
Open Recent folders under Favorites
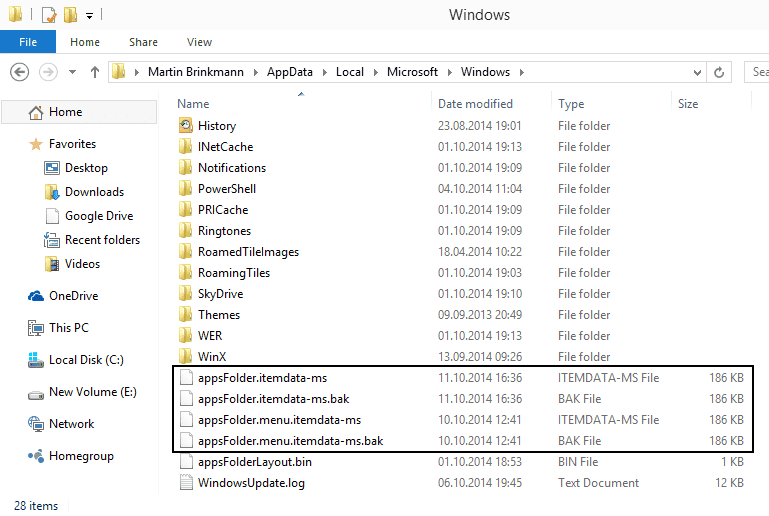(102, 240)
